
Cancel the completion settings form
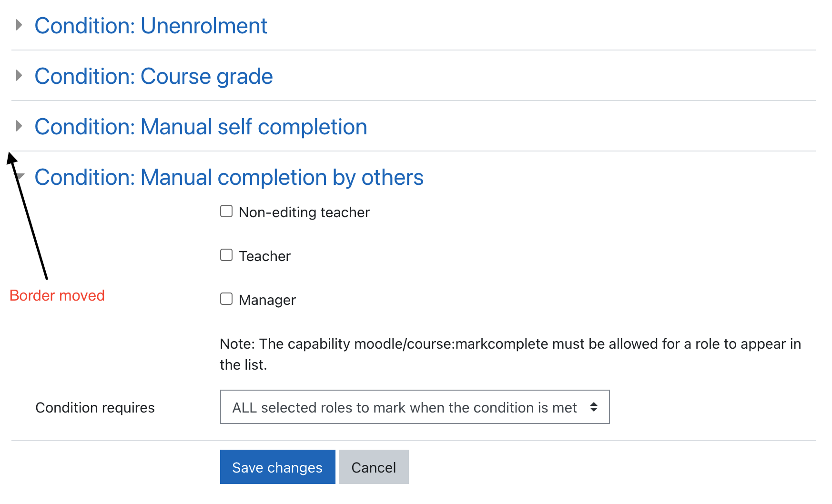pos(374,467)
